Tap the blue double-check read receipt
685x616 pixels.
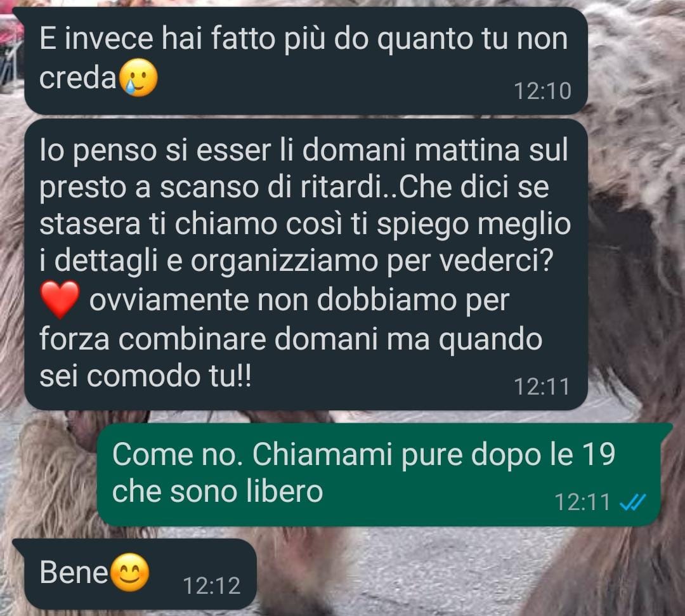(632, 502)
